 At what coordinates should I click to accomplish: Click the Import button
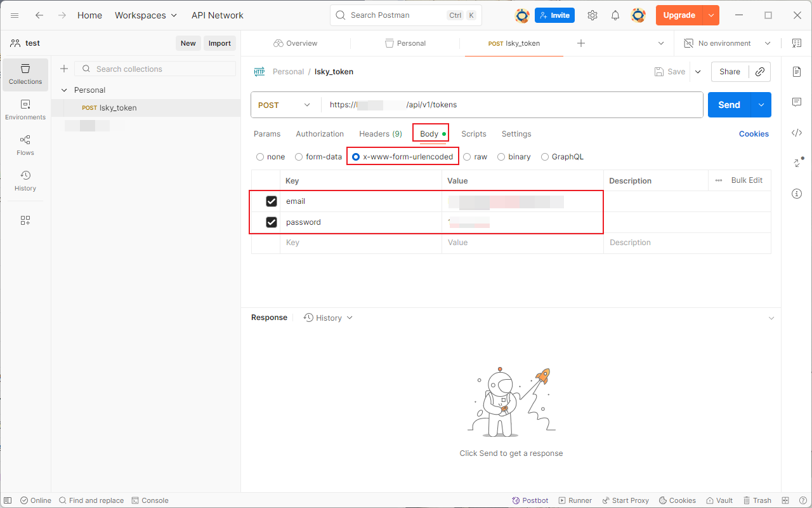click(219, 43)
